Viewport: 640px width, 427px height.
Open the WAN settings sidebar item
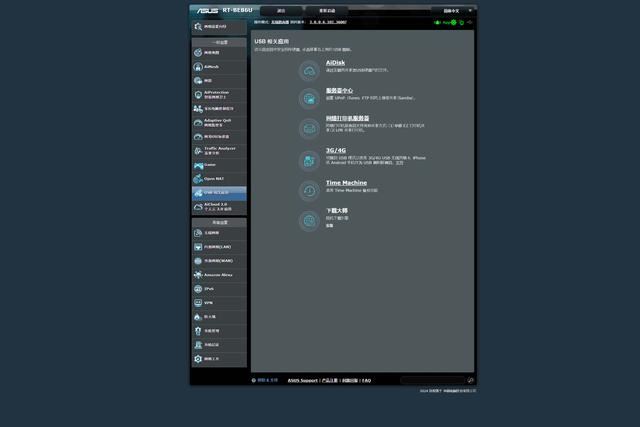219,261
